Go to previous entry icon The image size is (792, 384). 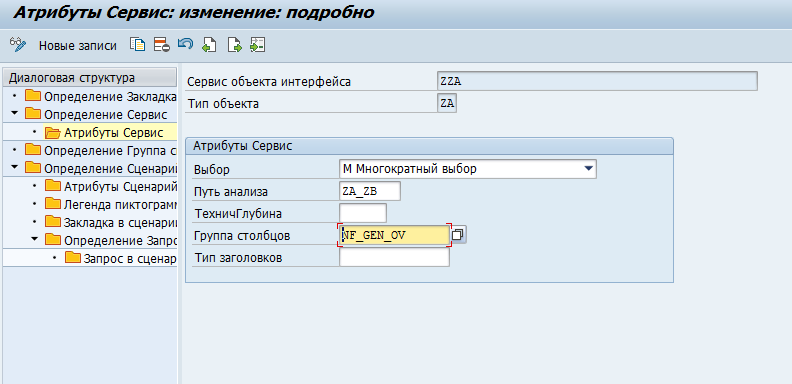(x=209, y=45)
